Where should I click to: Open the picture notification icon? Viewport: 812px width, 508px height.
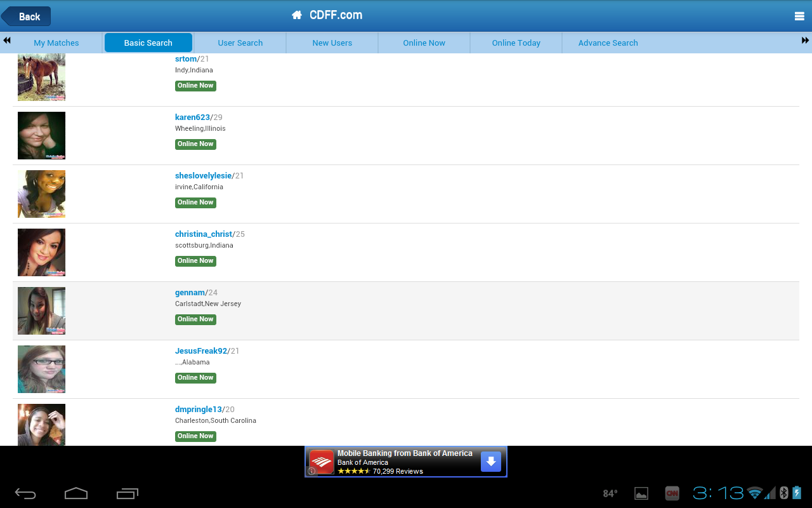pyautogui.click(x=641, y=493)
